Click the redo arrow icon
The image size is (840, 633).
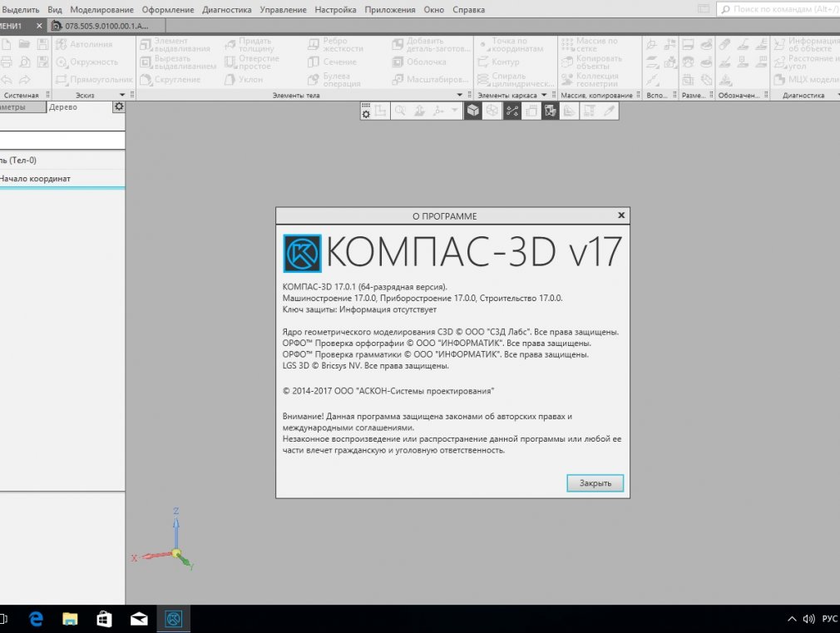[x=25, y=80]
